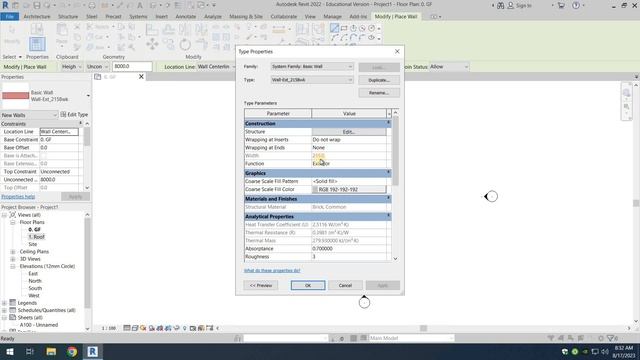640x360 pixels.
Task: Expand the Legends tree node
Action: 4,303
